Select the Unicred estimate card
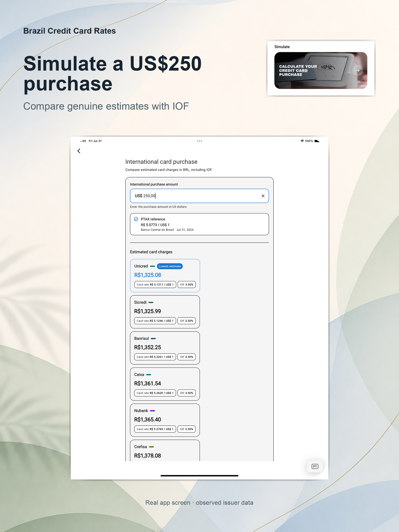The height and width of the screenshot is (532, 399). pos(165,276)
